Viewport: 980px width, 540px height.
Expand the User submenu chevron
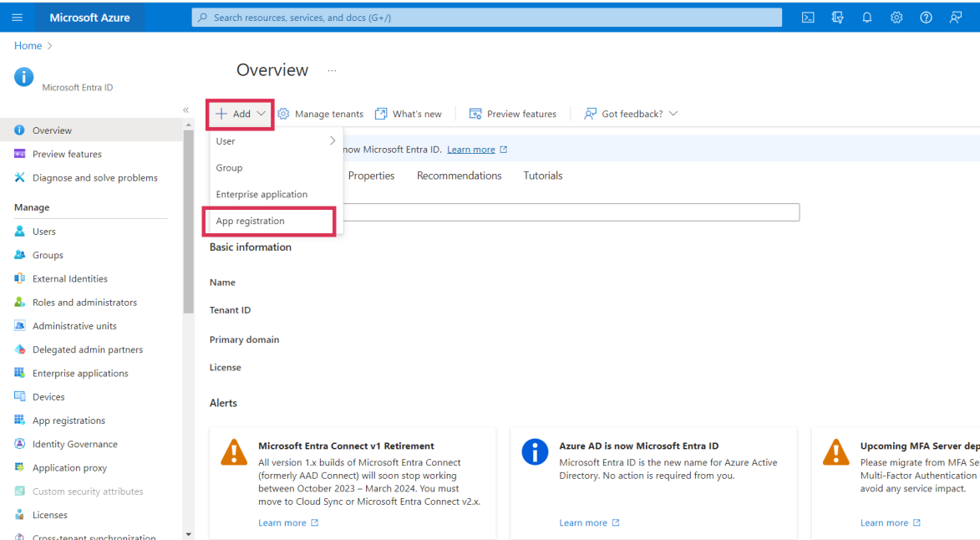[x=332, y=140]
